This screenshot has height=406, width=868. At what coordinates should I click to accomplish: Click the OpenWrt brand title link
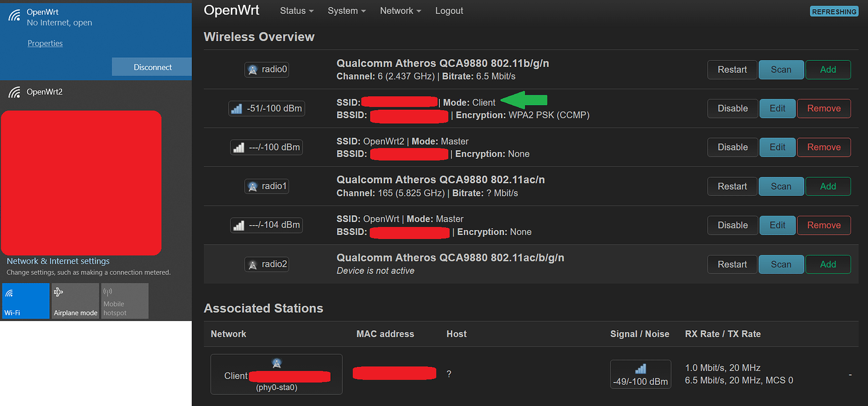click(x=233, y=10)
